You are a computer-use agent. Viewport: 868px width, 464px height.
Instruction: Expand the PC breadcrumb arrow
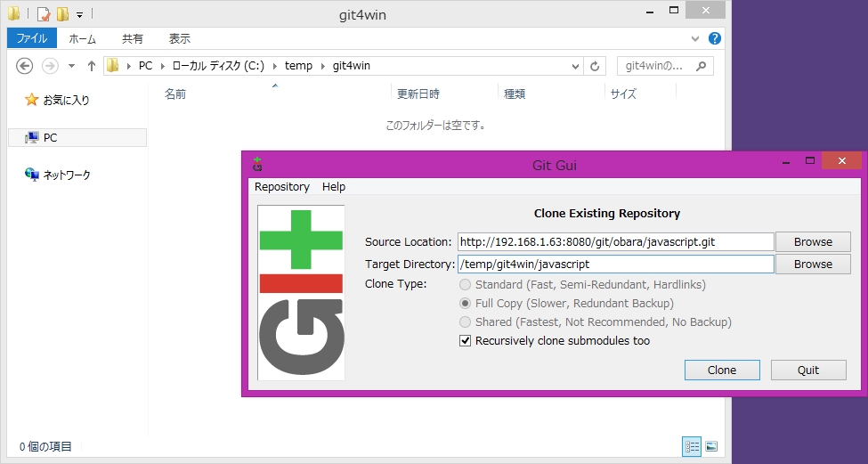(x=163, y=66)
